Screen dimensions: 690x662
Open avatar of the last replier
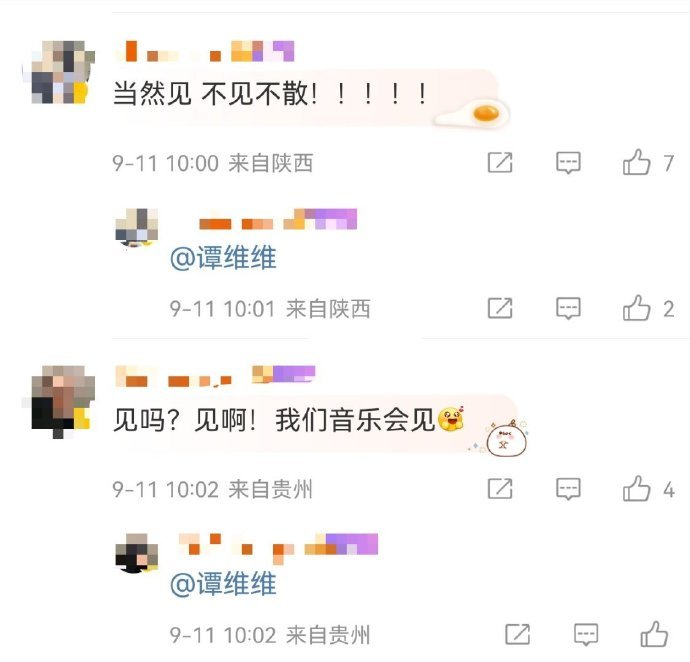[136, 553]
